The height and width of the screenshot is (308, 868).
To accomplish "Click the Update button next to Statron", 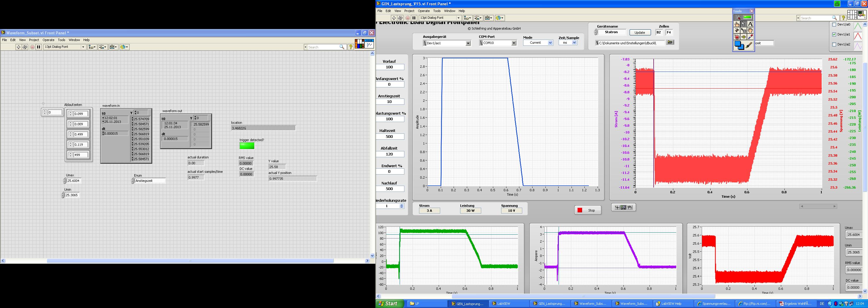I will 640,33.
